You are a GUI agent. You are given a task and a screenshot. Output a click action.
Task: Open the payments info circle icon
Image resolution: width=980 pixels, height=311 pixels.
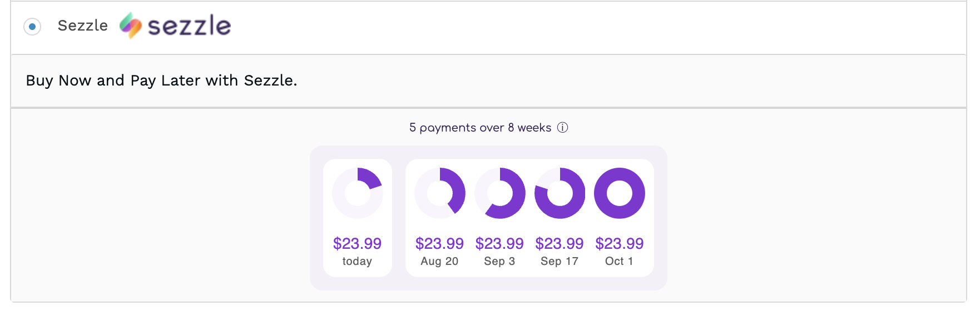(x=563, y=128)
